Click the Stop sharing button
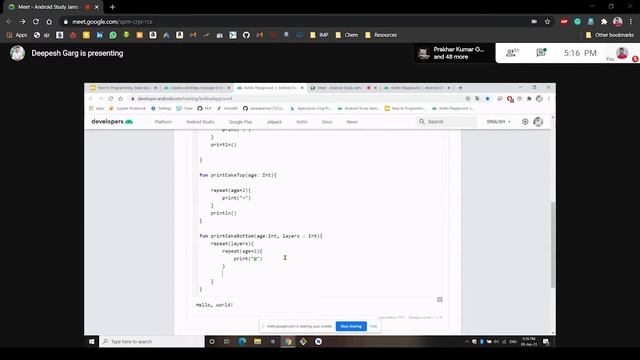 click(351, 326)
